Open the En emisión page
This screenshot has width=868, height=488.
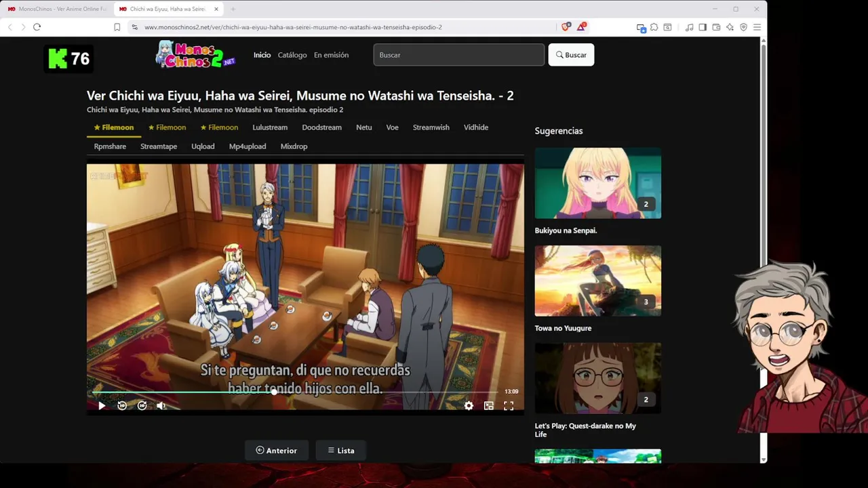click(x=331, y=55)
